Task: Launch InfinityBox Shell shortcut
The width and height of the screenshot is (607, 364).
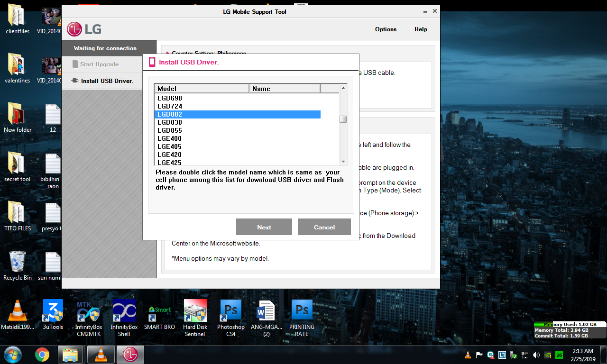Action: click(124, 318)
